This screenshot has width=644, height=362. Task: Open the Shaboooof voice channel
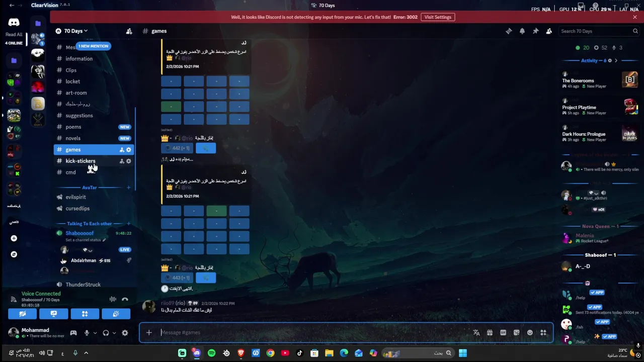pos(79,233)
